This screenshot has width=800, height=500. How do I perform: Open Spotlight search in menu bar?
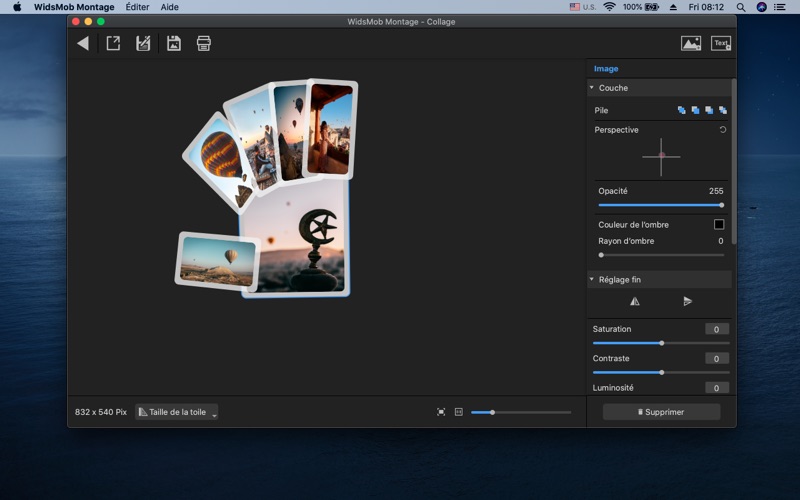point(741,7)
